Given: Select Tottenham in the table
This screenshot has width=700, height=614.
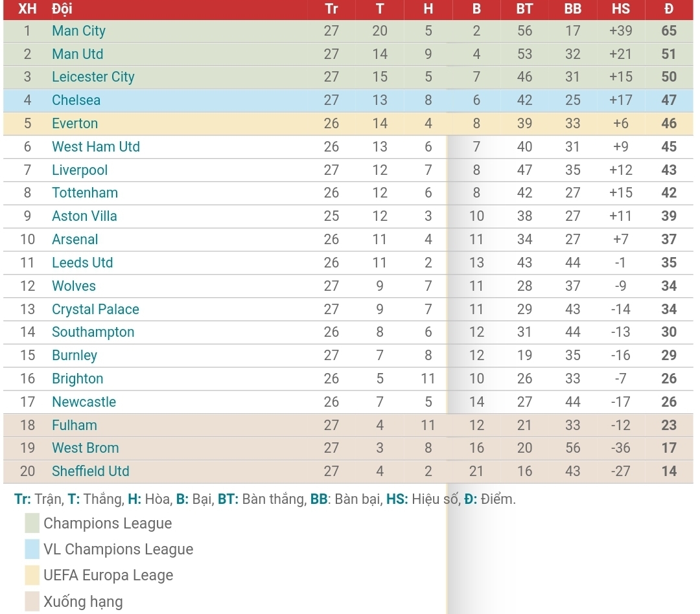Looking at the screenshot, I should pos(85,193).
